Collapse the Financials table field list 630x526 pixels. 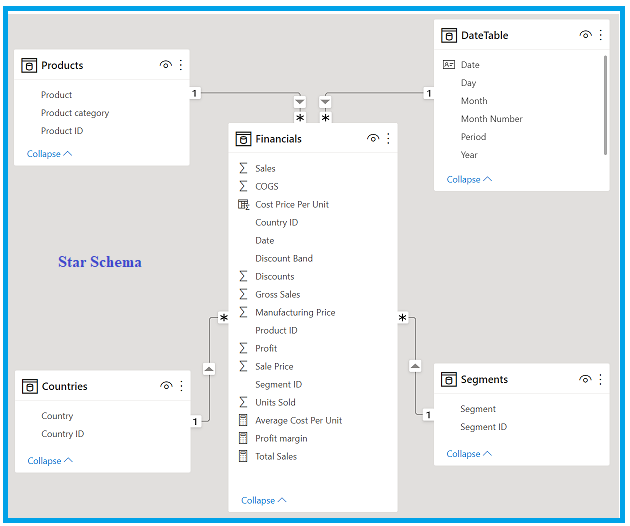click(x=264, y=500)
